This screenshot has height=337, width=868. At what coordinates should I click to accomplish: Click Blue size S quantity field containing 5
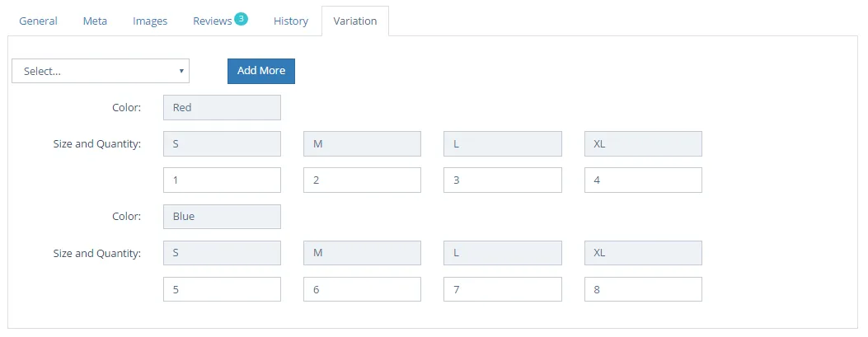pos(222,289)
